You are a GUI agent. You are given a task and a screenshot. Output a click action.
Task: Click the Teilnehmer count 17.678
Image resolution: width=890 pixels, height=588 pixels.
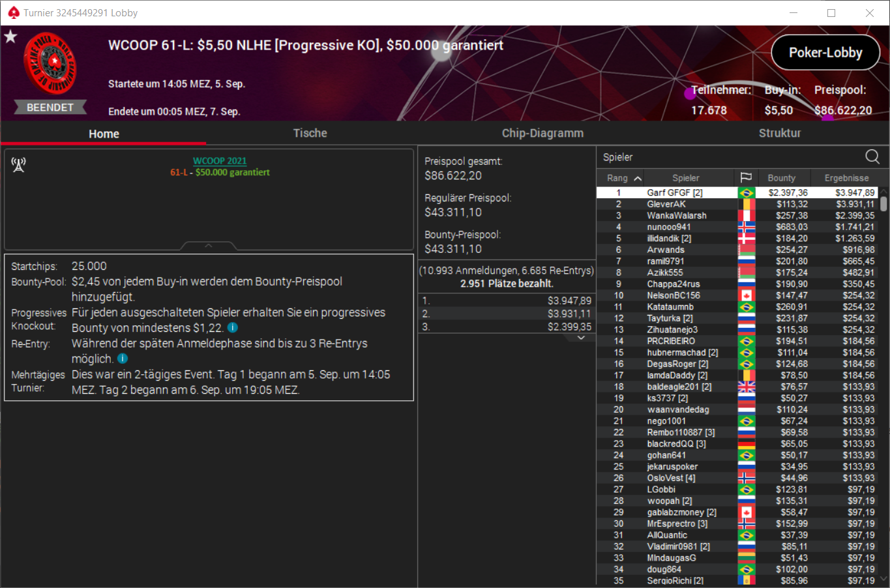click(709, 110)
